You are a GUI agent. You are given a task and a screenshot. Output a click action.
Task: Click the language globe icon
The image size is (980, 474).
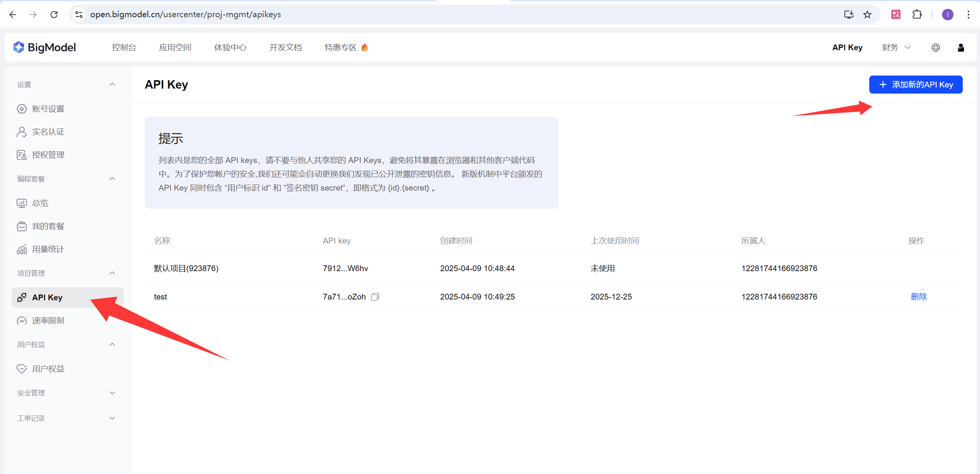(936, 48)
